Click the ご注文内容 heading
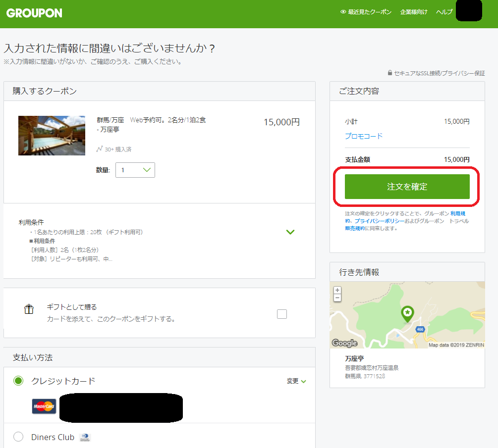 click(x=359, y=91)
